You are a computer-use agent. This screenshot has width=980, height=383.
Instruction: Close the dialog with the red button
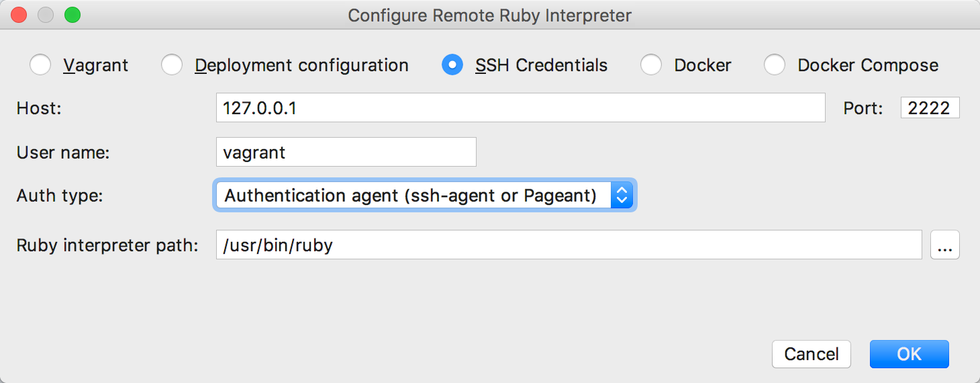[19, 15]
